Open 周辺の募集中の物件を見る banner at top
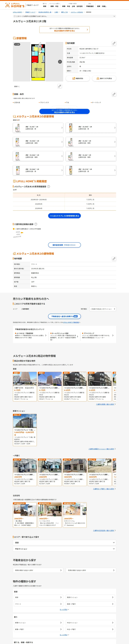The width and height of the screenshot is (129, 644). point(64,30)
